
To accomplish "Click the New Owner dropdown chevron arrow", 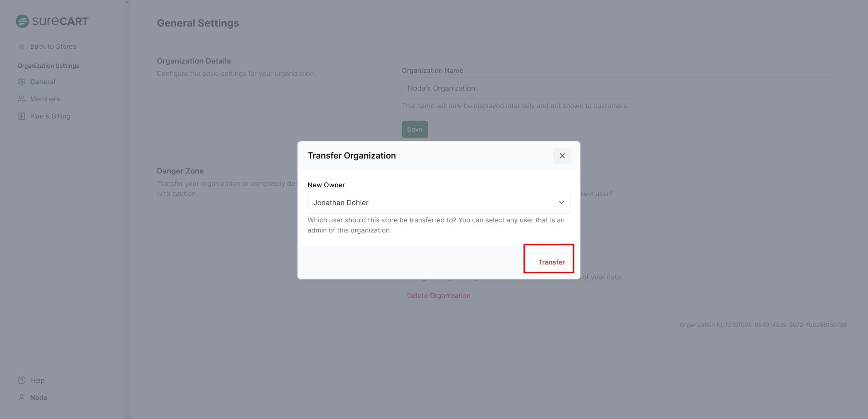I will click(x=561, y=203).
